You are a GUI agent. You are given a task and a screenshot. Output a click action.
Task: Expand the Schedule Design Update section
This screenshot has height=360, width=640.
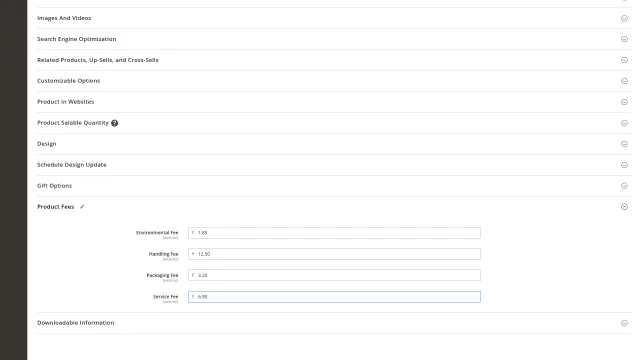[624, 165]
